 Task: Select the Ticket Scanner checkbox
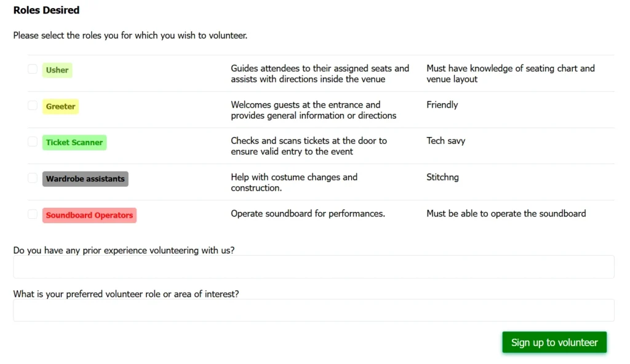(x=33, y=142)
